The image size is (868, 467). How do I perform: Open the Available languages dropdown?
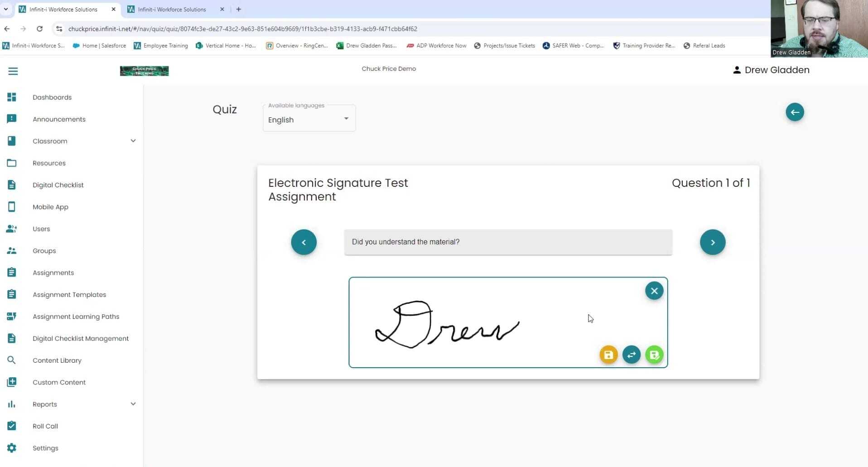pos(309,119)
